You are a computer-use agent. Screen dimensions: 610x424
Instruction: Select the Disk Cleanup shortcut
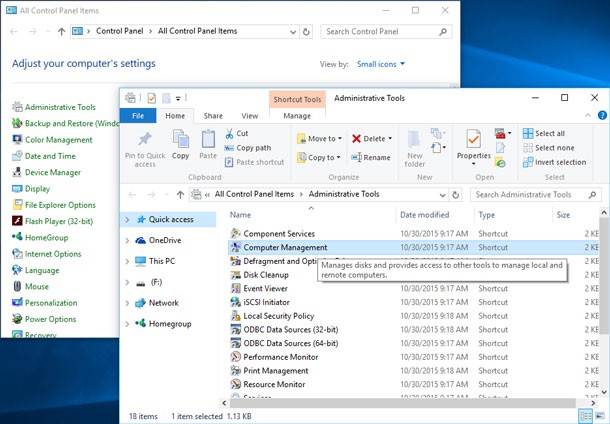coord(266,275)
